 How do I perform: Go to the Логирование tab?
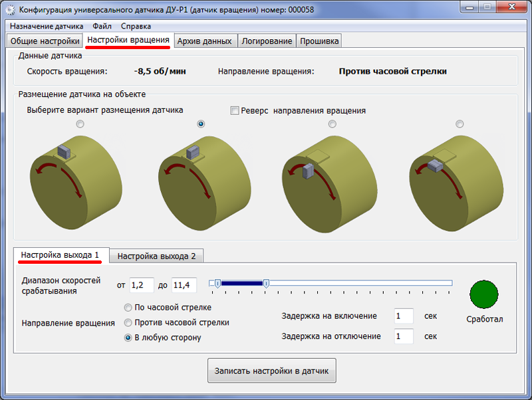tap(267, 41)
